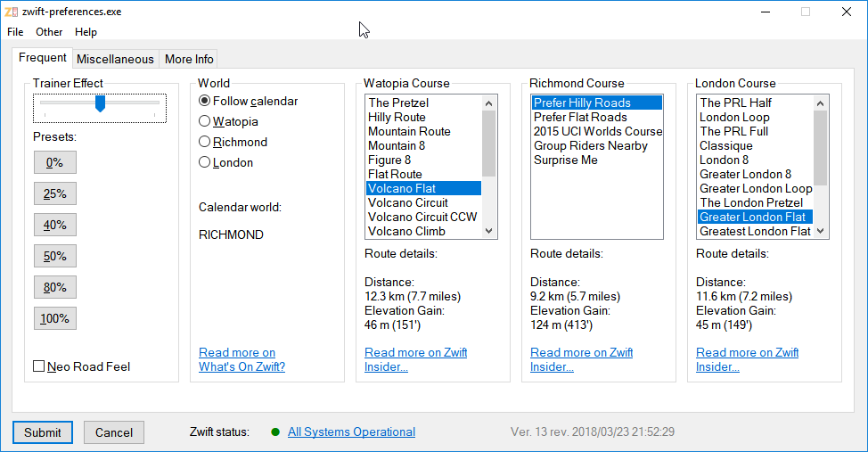Select Volcano Flat in Watopia Course

(x=423, y=188)
